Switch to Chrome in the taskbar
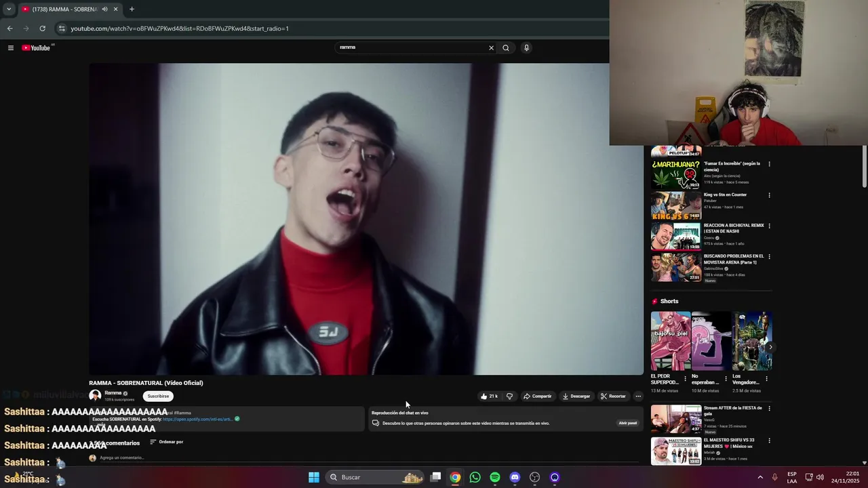Image resolution: width=868 pixels, height=488 pixels. point(455,477)
